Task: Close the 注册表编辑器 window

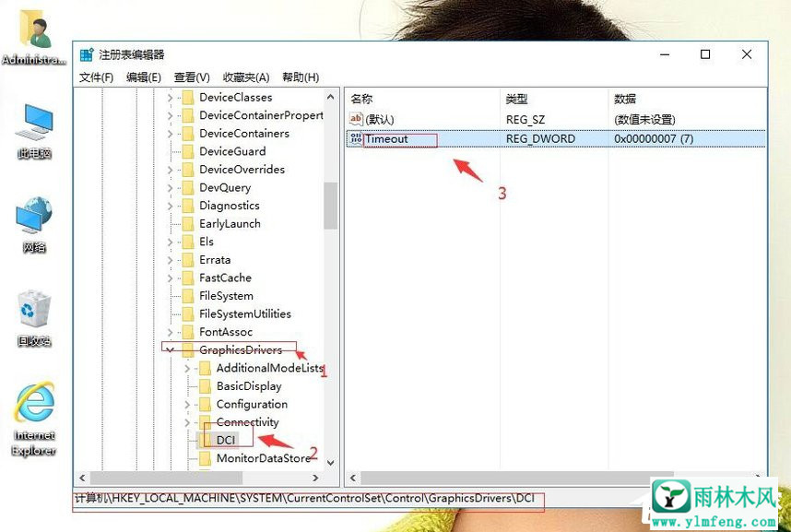Action: 747,54
